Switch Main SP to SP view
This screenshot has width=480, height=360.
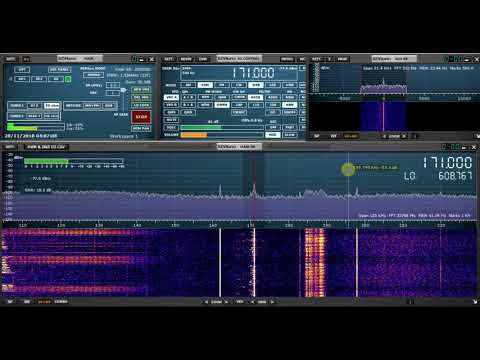tap(10, 302)
